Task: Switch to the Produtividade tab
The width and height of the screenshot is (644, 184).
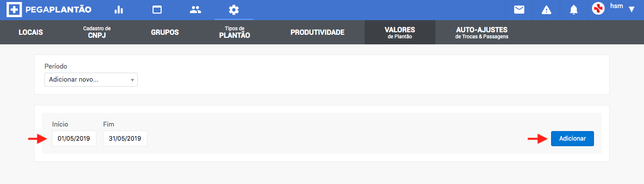Action: coord(317,32)
